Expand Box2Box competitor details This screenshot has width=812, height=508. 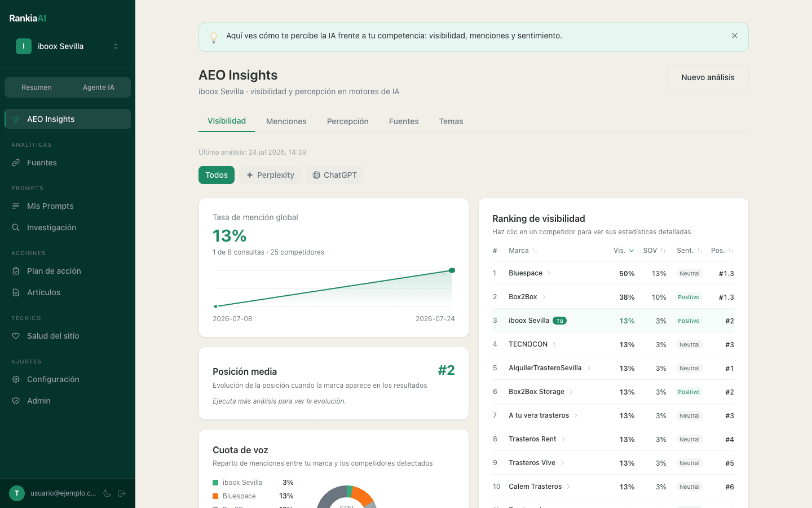pos(544,297)
